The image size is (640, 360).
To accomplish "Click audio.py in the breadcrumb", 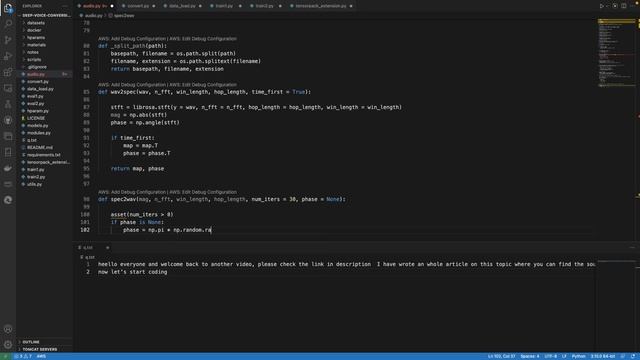I will click(x=94, y=16).
